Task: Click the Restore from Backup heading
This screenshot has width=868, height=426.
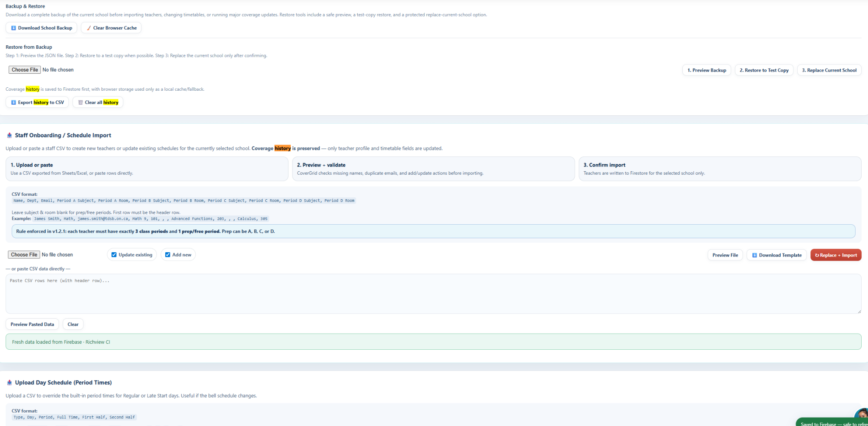Action: [29, 47]
